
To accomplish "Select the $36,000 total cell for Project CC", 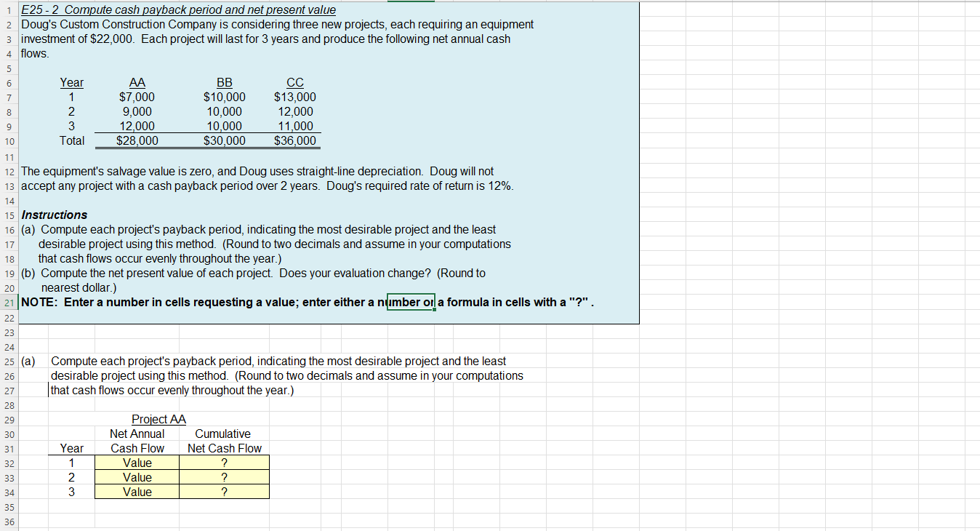I will (x=295, y=140).
